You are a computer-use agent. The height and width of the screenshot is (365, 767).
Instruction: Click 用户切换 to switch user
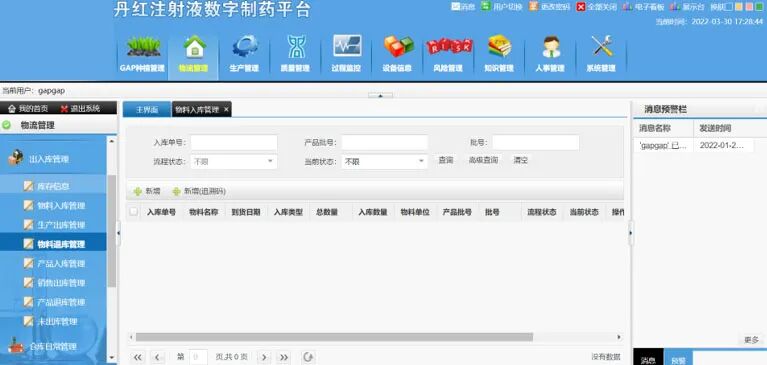tap(501, 7)
